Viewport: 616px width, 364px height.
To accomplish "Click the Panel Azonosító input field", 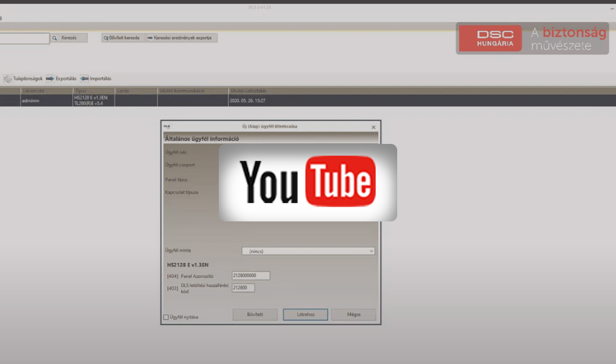I will (251, 275).
